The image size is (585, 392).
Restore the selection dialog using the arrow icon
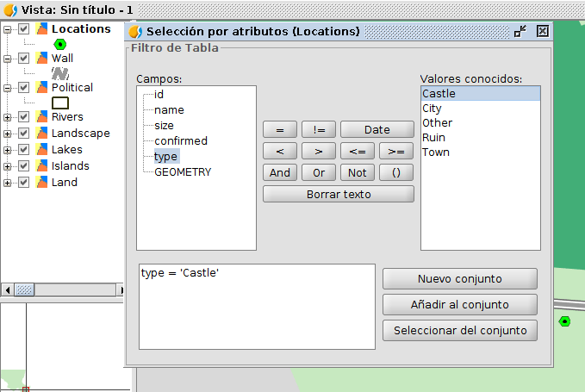point(520,31)
